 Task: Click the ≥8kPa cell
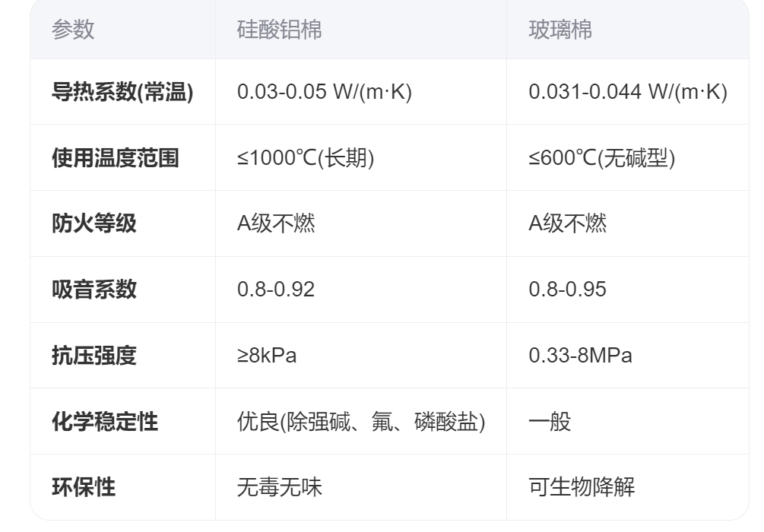(x=267, y=356)
